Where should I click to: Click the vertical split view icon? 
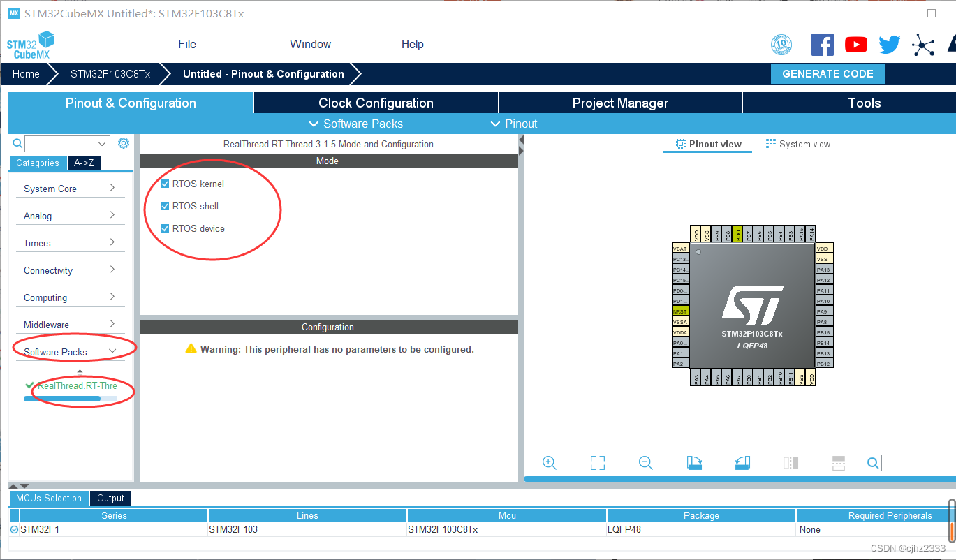[x=790, y=463]
